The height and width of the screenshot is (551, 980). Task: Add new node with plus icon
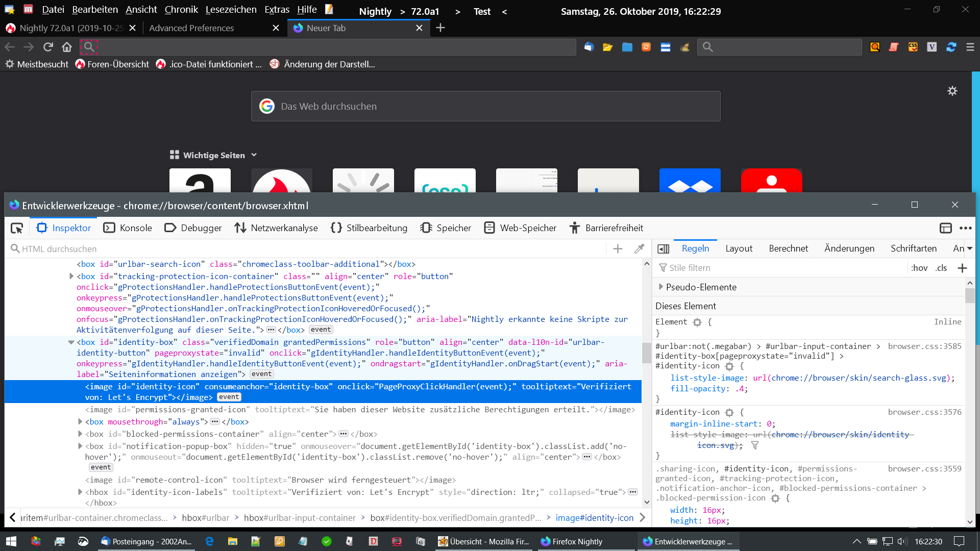click(x=618, y=249)
